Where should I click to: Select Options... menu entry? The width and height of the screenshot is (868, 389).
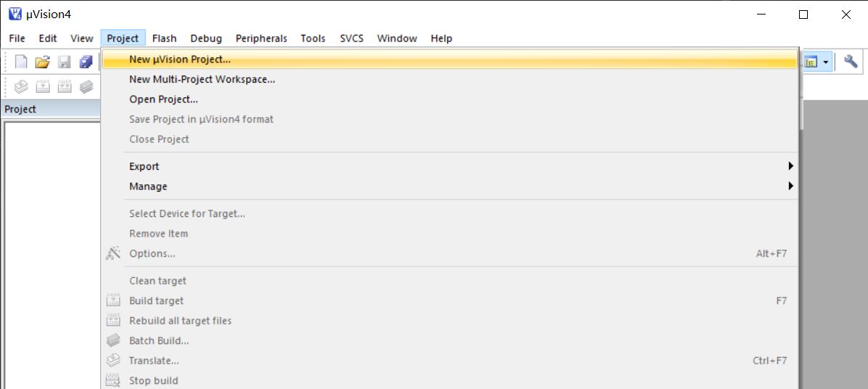449,253
